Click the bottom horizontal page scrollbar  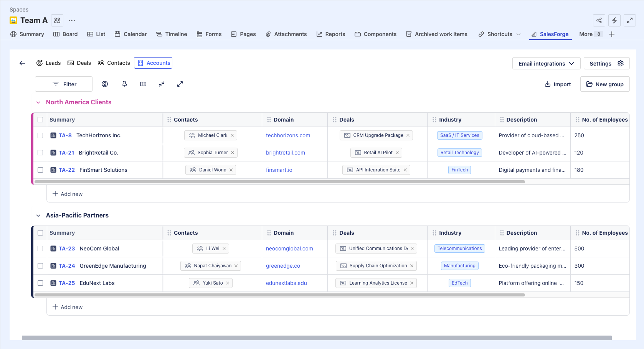[x=317, y=338]
